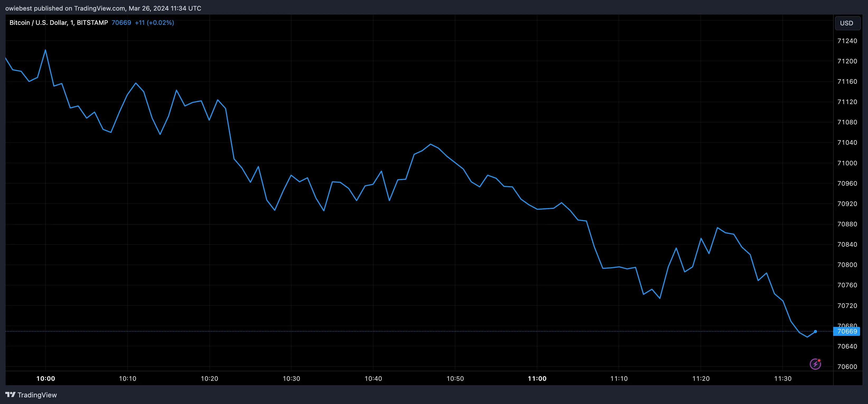
Task: Click the dotted current price line
Action: point(404,331)
